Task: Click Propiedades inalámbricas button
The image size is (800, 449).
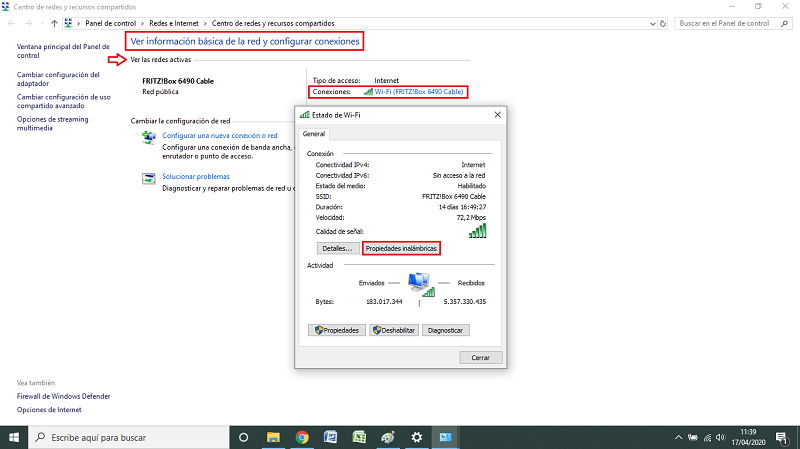Action: point(401,248)
